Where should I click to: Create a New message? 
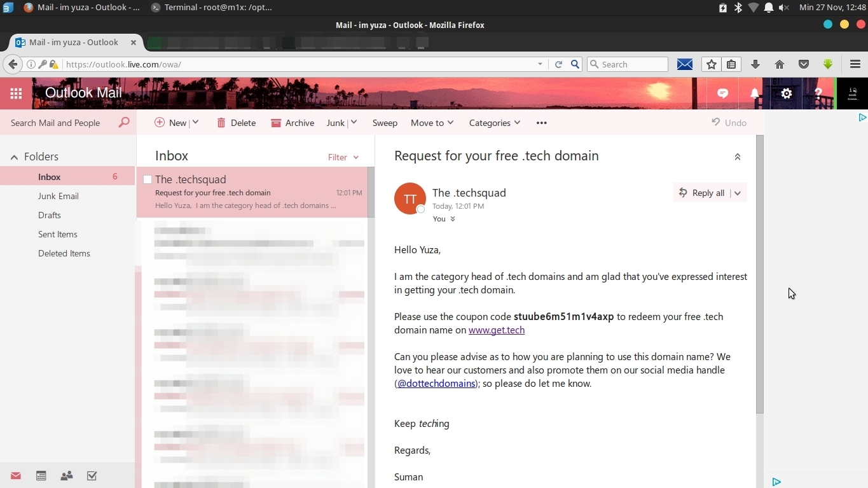coord(170,123)
